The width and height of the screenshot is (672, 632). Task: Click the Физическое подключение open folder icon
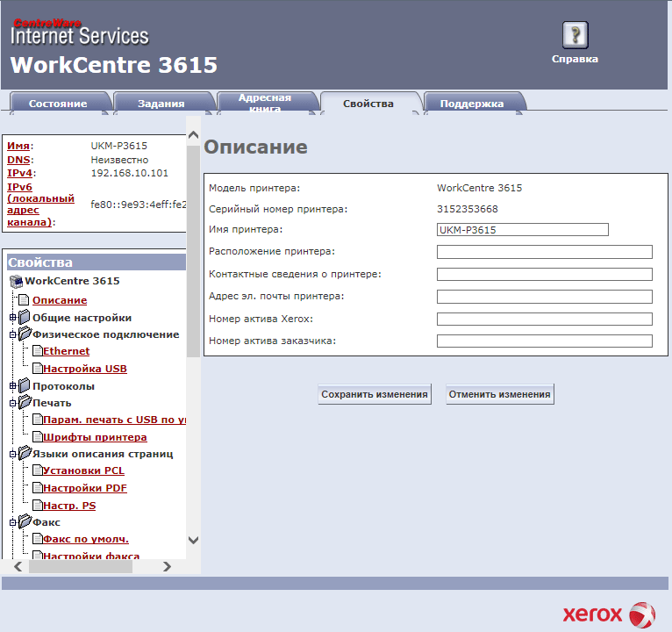25,334
